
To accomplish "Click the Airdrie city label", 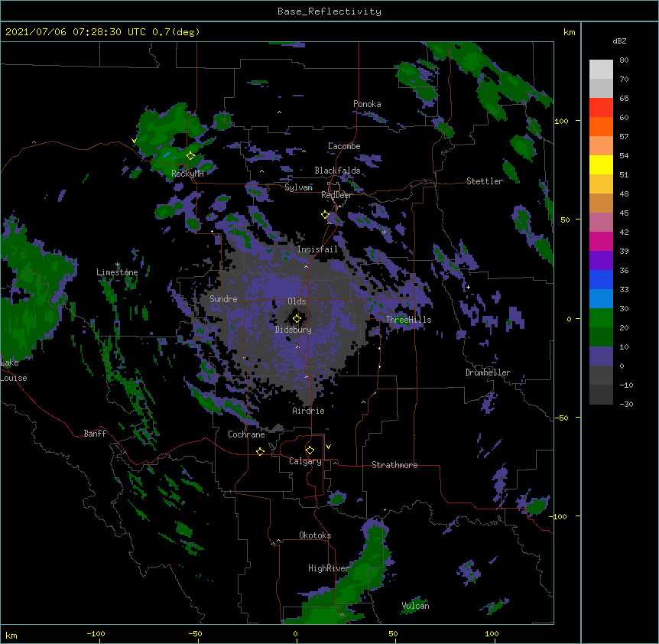I will click(309, 411).
